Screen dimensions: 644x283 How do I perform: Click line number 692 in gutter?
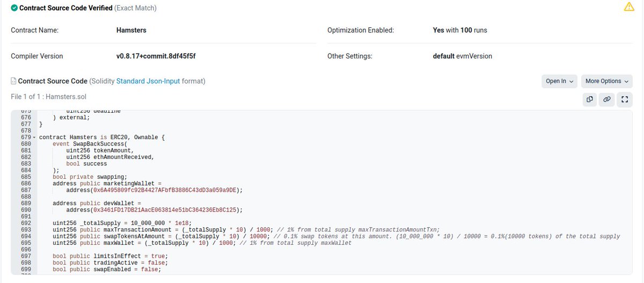pyautogui.click(x=26, y=223)
